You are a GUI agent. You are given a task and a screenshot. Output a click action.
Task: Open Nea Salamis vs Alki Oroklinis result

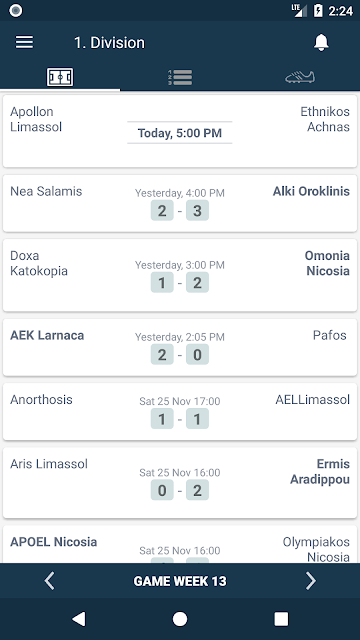180,203
